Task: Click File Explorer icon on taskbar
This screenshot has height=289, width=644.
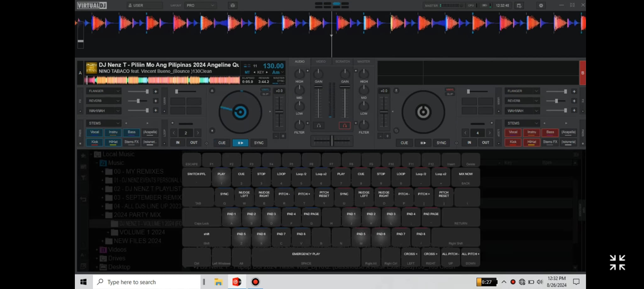Action: (x=218, y=282)
